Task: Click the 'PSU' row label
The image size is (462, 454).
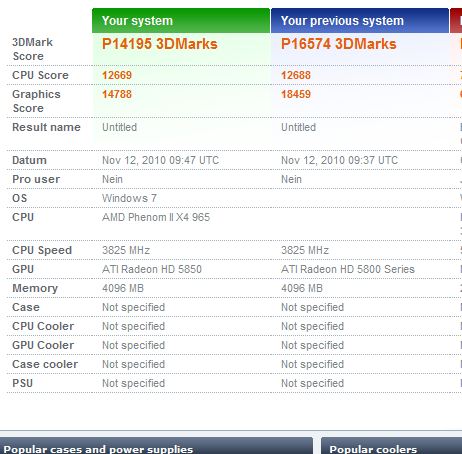Action: click(x=23, y=383)
